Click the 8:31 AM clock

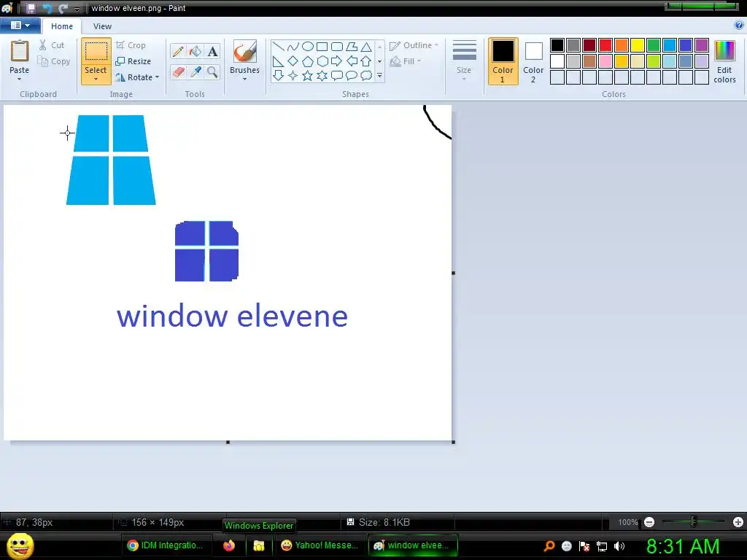click(682, 547)
